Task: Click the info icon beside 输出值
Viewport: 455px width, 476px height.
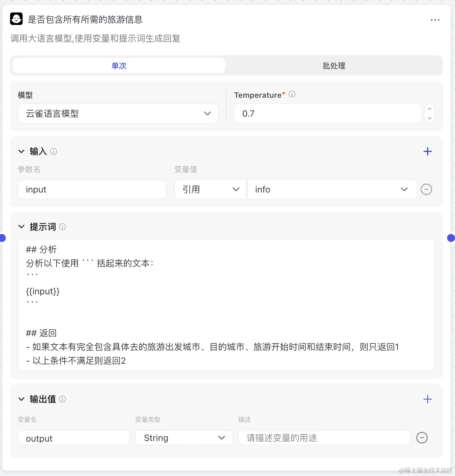Action: tap(62, 399)
